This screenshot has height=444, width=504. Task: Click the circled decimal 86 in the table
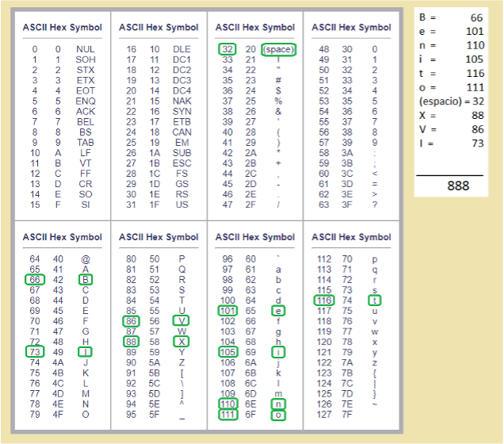[132, 320]
